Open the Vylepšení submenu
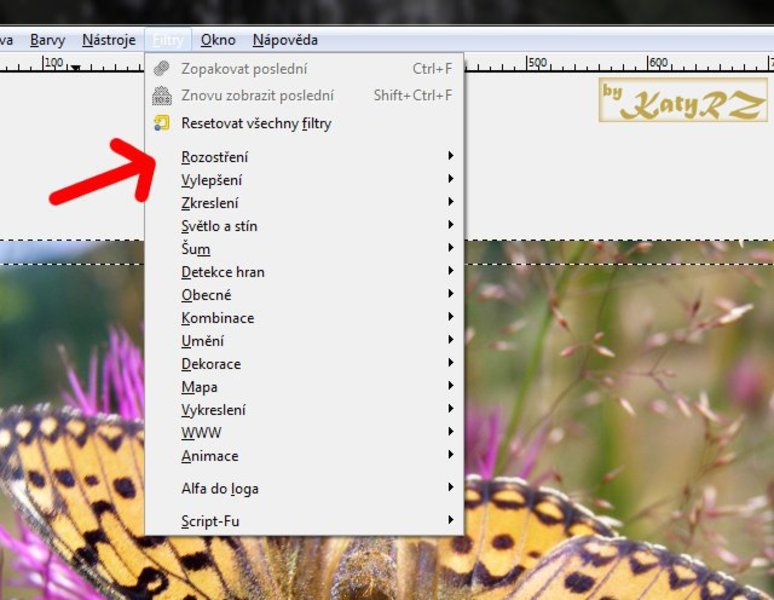Image resolution: width=774 pixels, height=600 pixels. click(304, 180)
